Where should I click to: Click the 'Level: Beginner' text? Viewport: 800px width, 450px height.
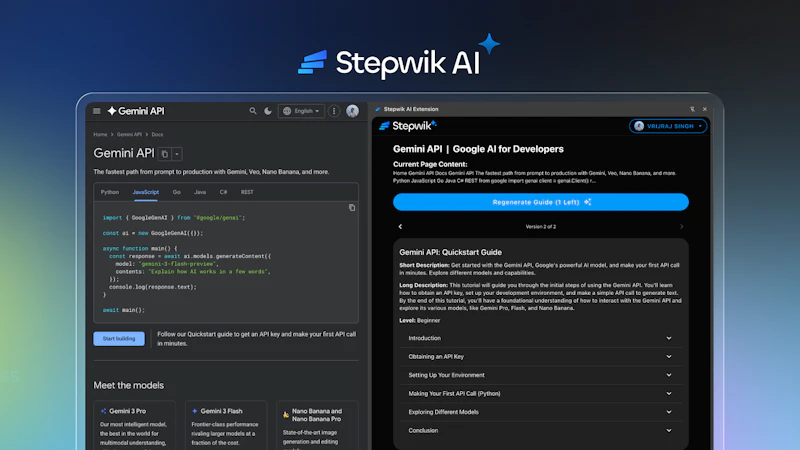tap(419, 320)
